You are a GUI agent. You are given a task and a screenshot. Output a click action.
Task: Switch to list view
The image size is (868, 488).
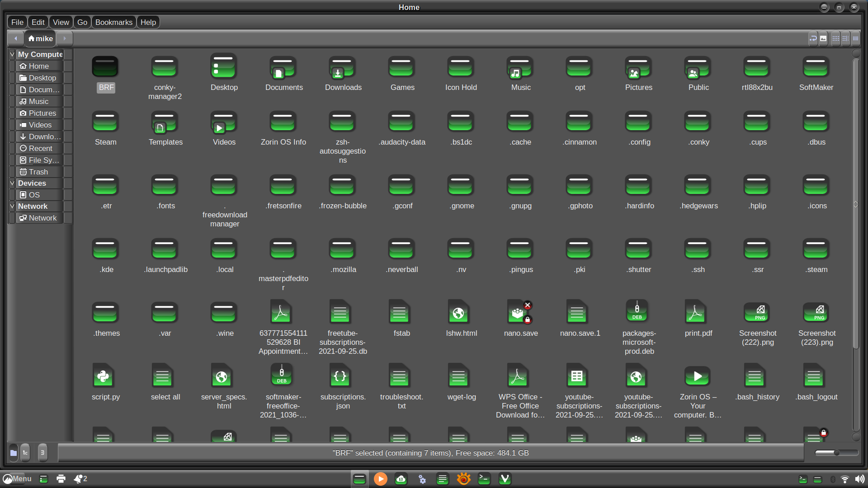tap(845, 38)
